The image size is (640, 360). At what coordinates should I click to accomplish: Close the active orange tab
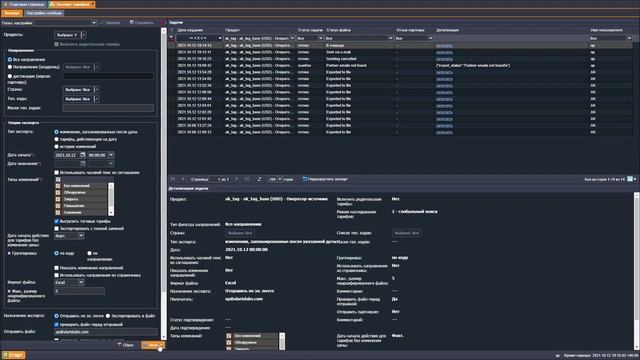click(x=93, y=4)
